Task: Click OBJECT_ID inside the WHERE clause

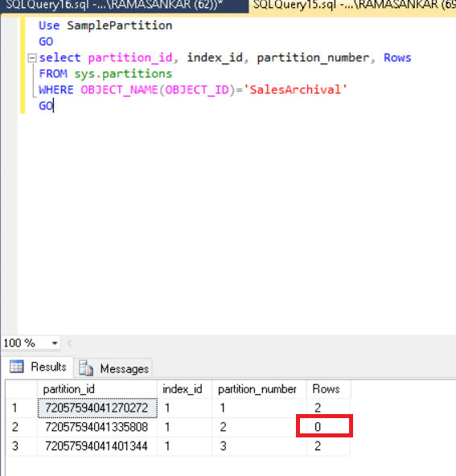Action: point(197,90)
